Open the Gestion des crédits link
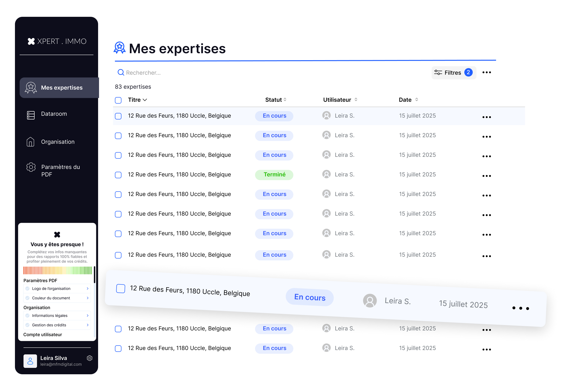Screen dimensions: 561x392 click(x=57, y=325)
